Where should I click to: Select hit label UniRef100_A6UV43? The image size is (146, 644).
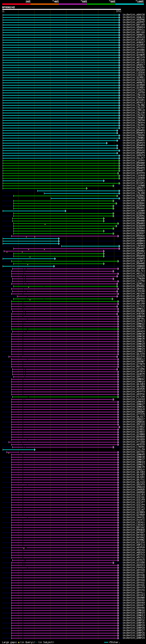(134, 565)
